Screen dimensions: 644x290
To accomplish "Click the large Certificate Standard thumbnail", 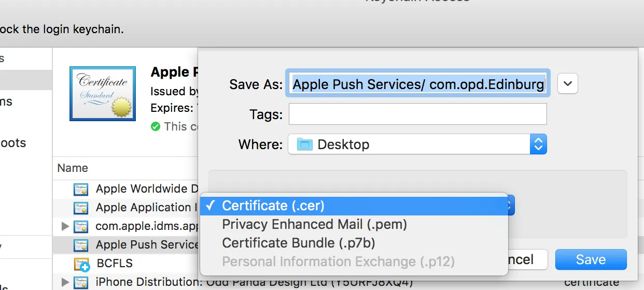I will [x=103, y=93].
